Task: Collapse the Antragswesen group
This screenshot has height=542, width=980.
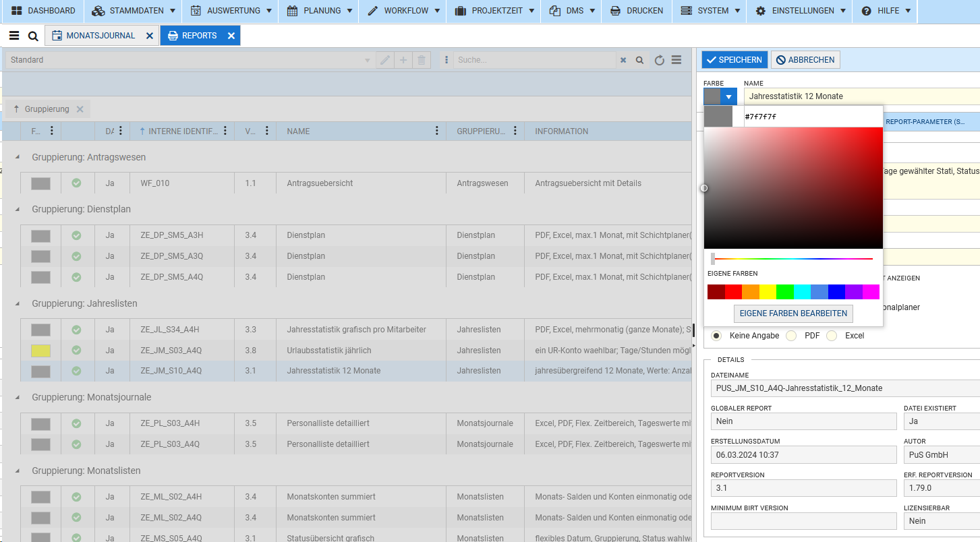Action: [x=17, y=157]
